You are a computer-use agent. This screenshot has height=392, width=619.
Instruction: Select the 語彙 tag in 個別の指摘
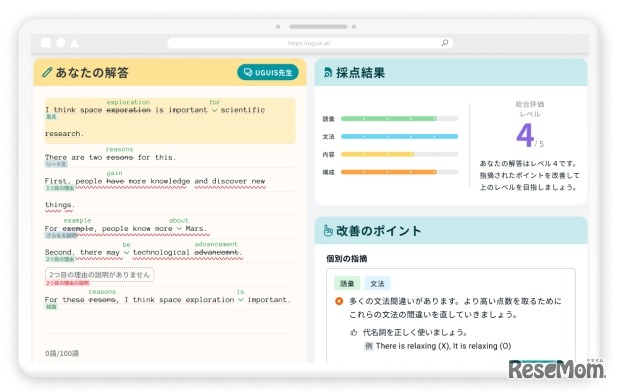click(x=347, y=283)
